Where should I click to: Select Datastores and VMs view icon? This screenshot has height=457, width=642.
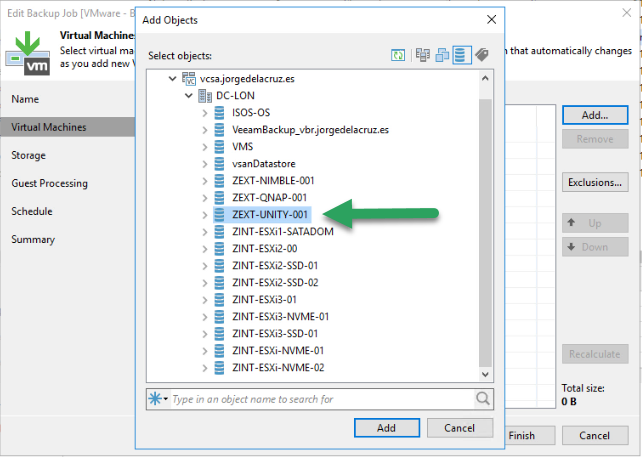tap(461, 55)
